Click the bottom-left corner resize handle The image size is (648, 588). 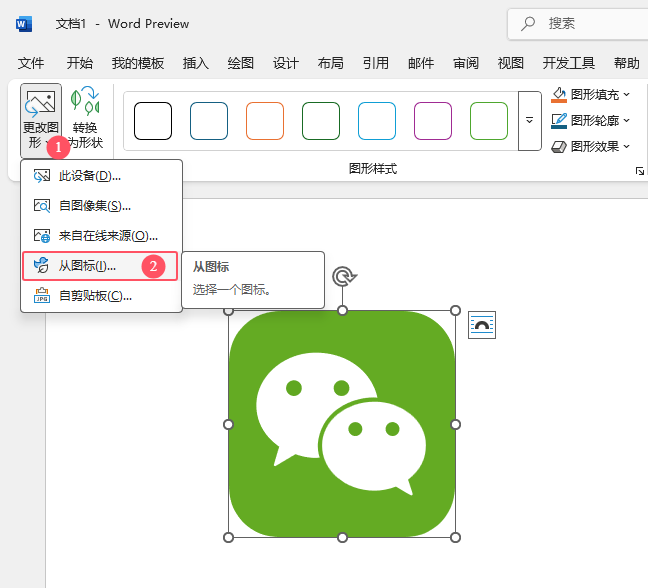point(229,538)
